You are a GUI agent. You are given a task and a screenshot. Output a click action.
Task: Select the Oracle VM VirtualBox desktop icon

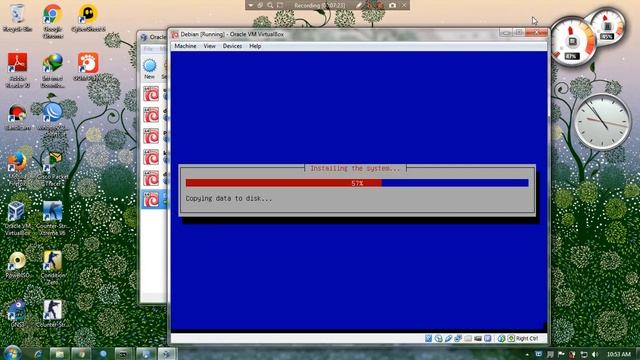[17, 218]
